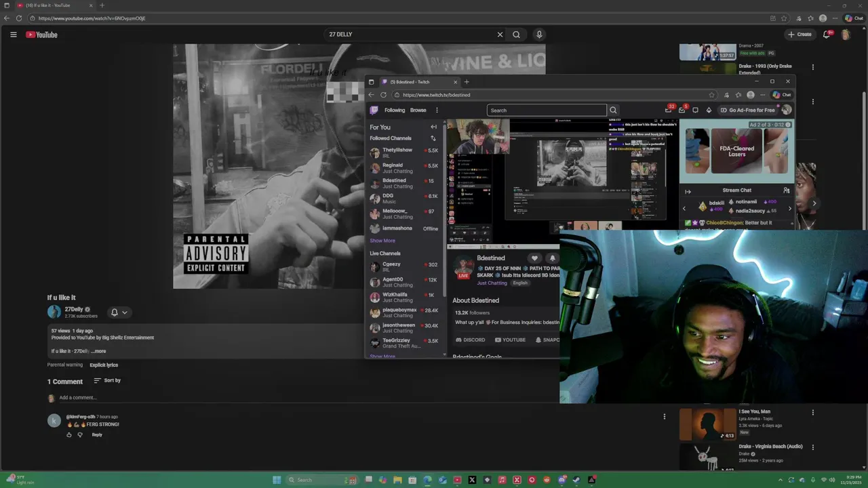
Task: Clear the YouTube search box text
Action: point(500,35)
